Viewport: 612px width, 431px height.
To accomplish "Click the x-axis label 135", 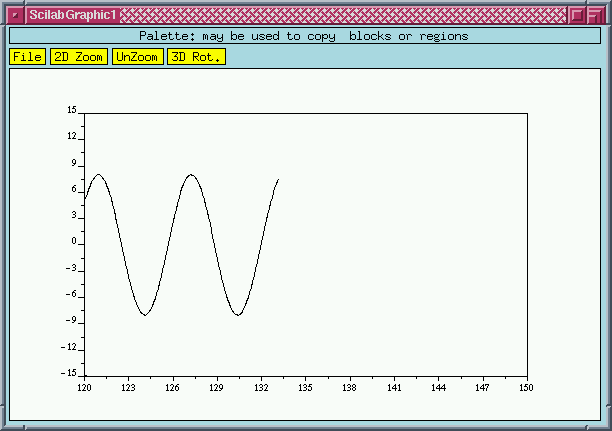I will [x=305, y=387].
